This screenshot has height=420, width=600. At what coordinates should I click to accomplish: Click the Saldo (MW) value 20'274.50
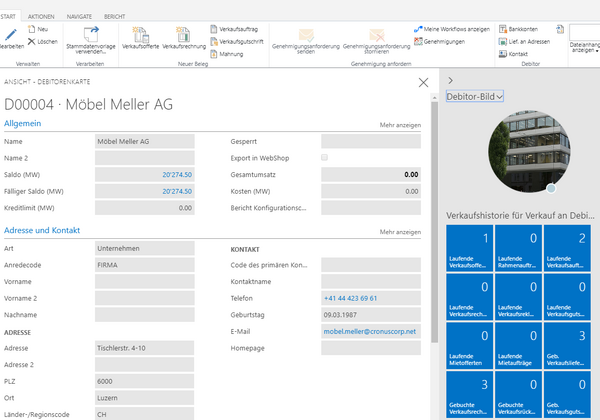[x=176, y=174]
